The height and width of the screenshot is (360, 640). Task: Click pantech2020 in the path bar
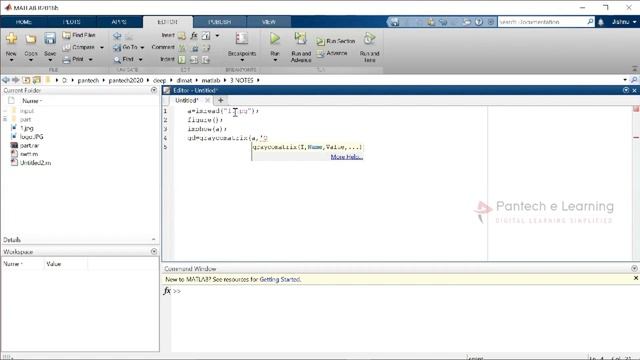point(126,80)
